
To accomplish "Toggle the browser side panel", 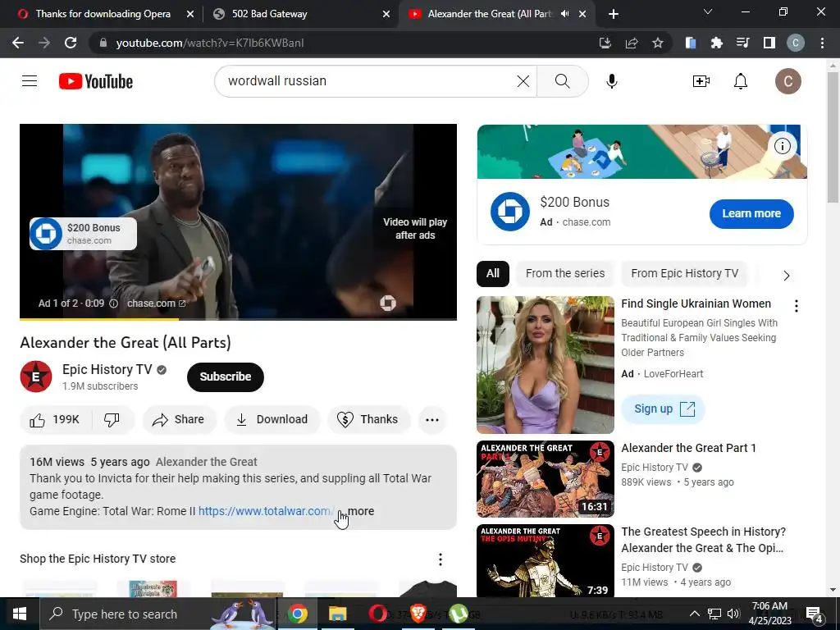I will click(769, 43).
